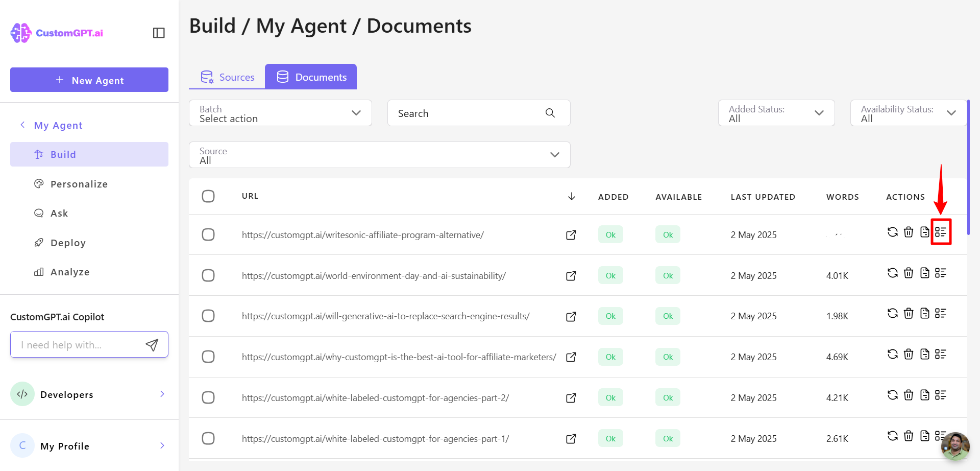Image resolution: width=980 pixels, height=471 pixels.
Task: Open the Batch Select action dropdown
Action: tap(280, 113)
